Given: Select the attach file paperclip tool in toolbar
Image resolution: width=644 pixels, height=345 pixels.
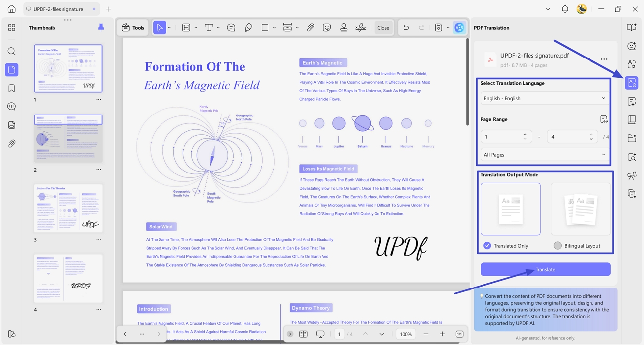Looking at the screenshot, I should [310, 28].
